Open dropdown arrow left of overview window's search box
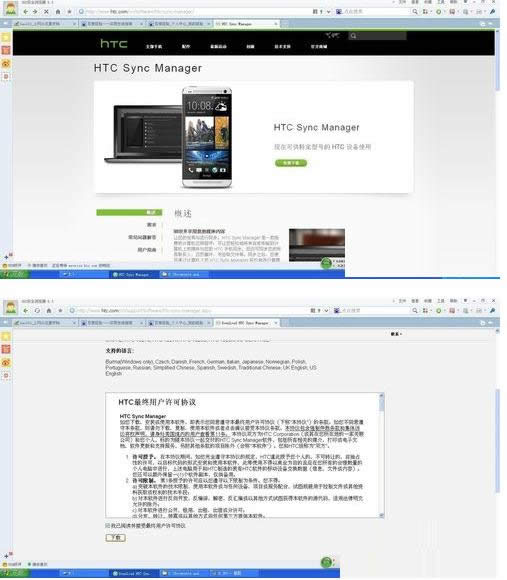The image size is (507, 580). (328, 12)
